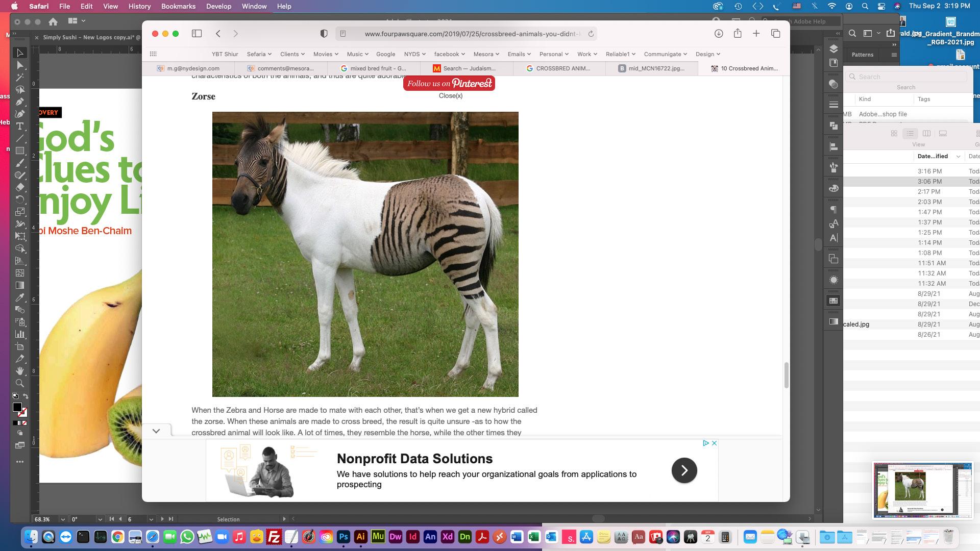Click the Close(x) link under Pinterest banner
Viewport: 980px width, 551px height.
point(450,96)
